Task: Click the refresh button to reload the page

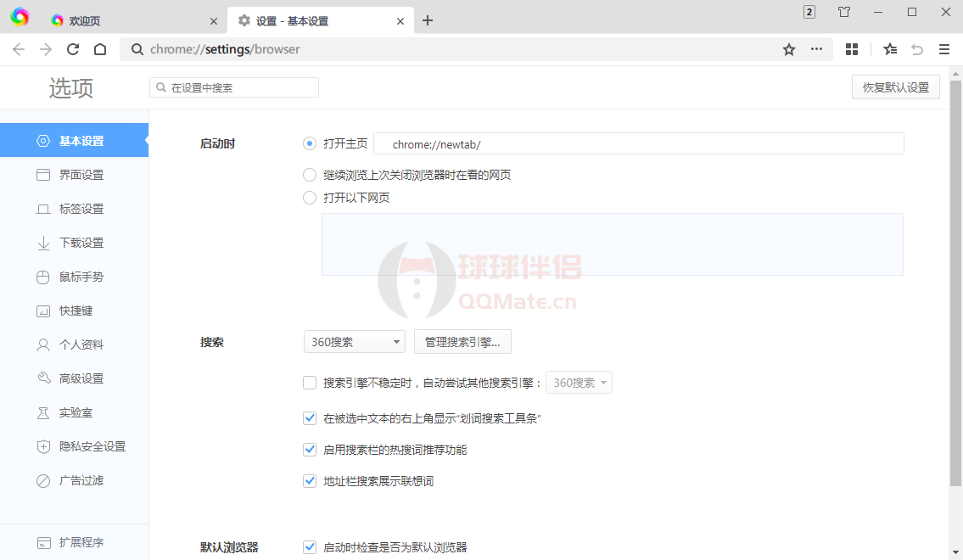Action: click(x=72, y=49)
